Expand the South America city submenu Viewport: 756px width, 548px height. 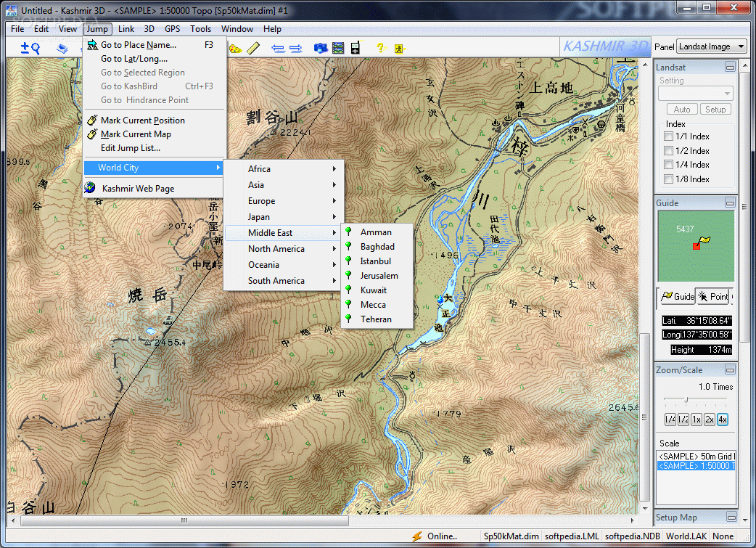point(284,280)
